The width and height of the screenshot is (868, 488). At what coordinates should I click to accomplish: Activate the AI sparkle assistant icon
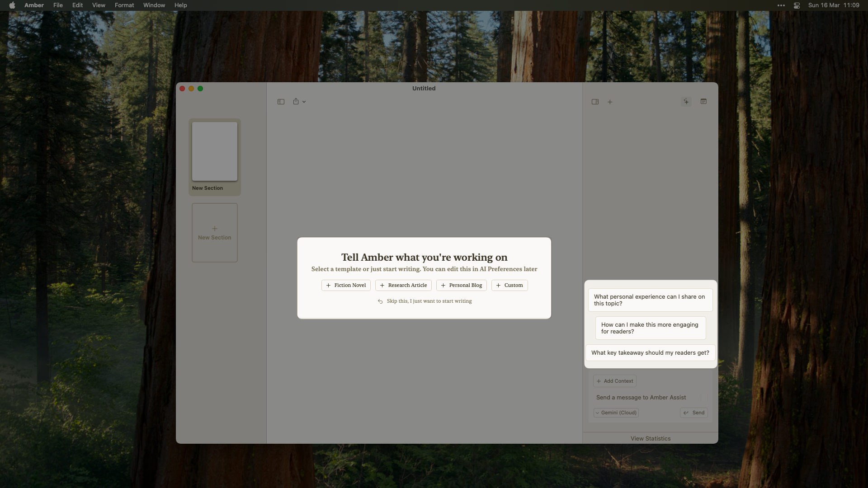686,102
